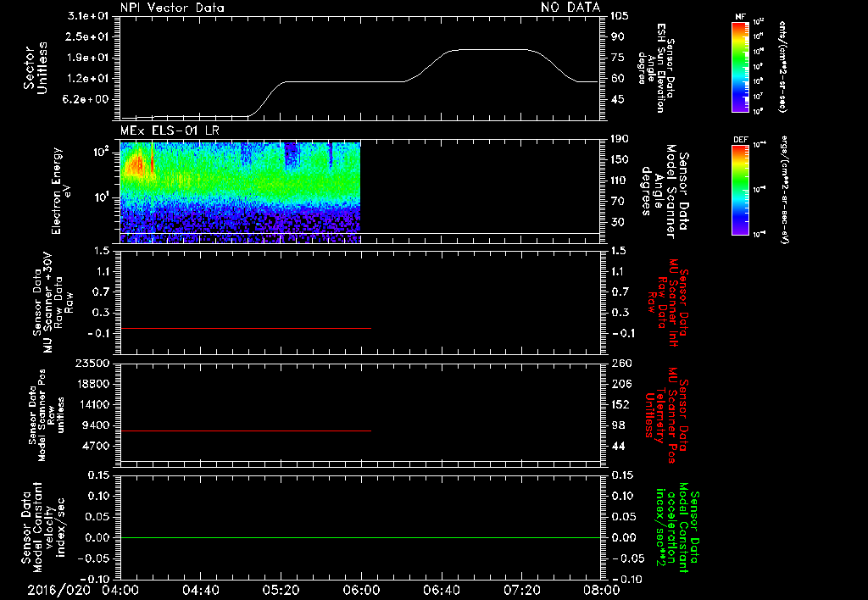868x600 pixels.
Task: Click the 'Electron Energy eV' axis label
Action: click(59, 191)
